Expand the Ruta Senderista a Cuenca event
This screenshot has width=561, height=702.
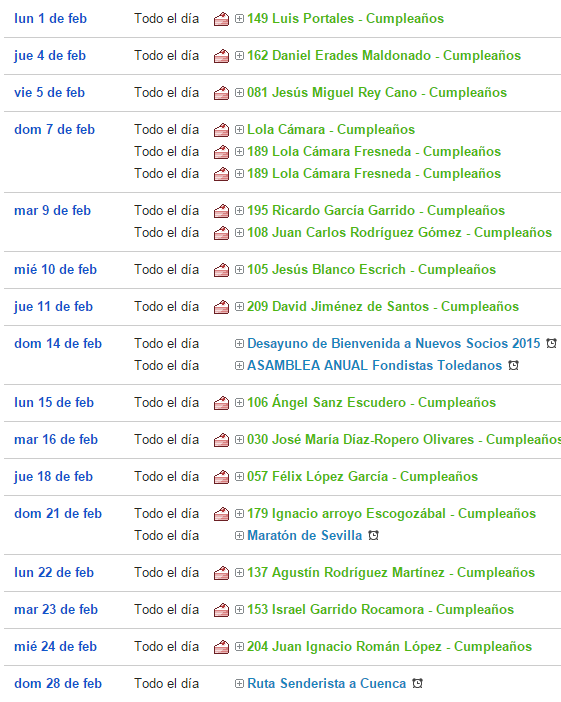pyautogui.click(x=240, y=684)
